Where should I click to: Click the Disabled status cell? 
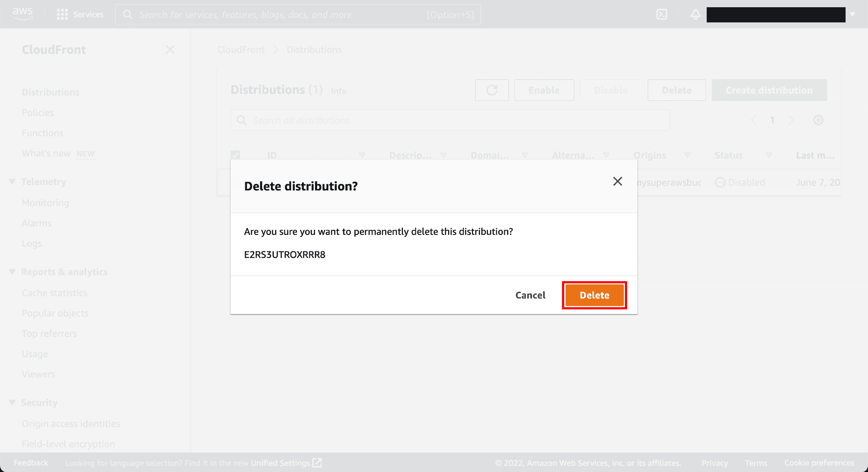click(x=740, y=183)
